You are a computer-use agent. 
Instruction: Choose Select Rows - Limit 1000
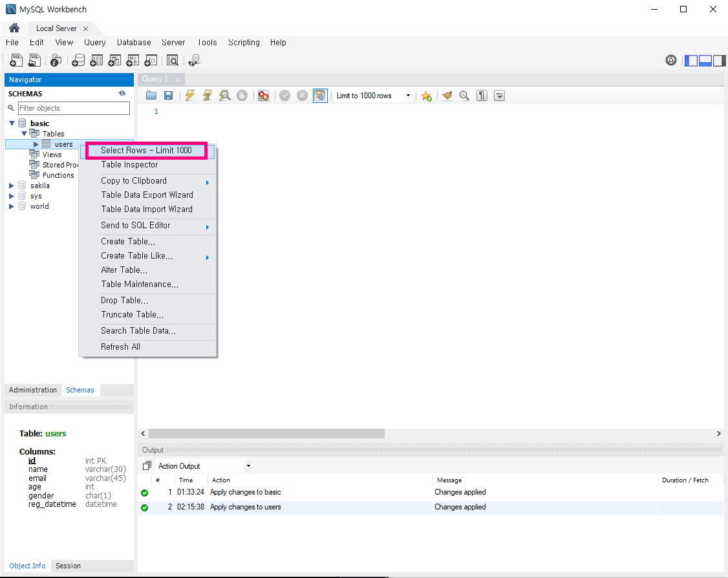point(147,151)
